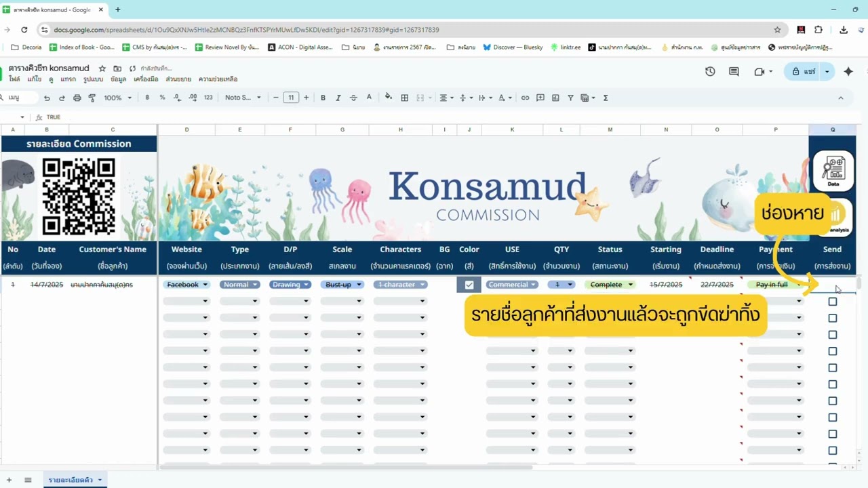The height and width of the screenshot is (488, 868).
Task: Click the Redo icon in toolbar
Action: point(62,98)
